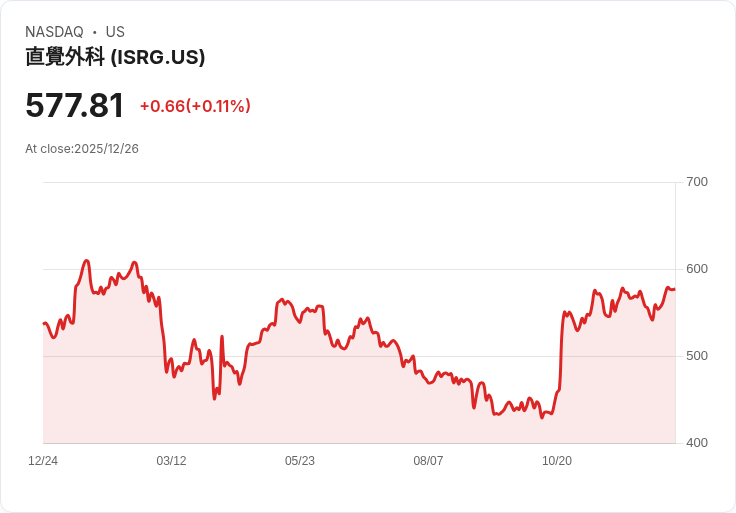Click the steep vertical jump near 10/20
The height and width of the screenshot is (513, 736).
click(x=561, y=350)
